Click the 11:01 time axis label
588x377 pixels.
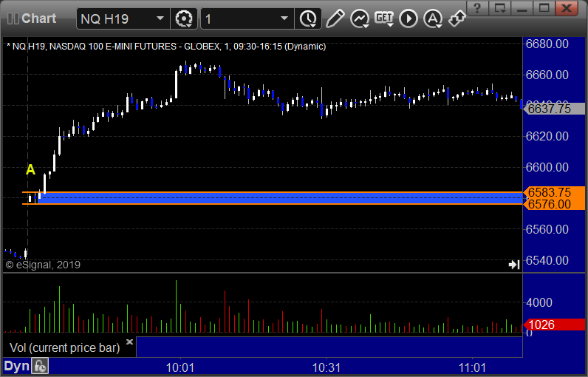pyautogui.click(x=472, y=367)
